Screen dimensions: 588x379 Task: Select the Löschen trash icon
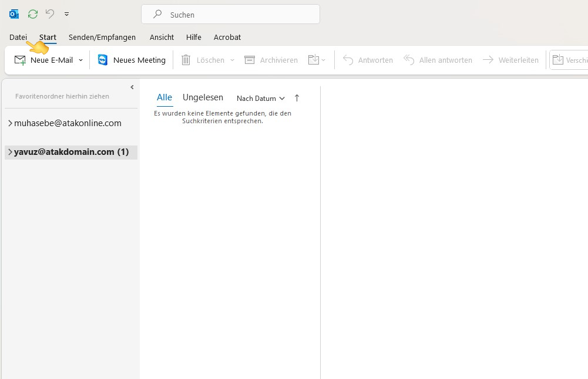[x=186, y=59]
